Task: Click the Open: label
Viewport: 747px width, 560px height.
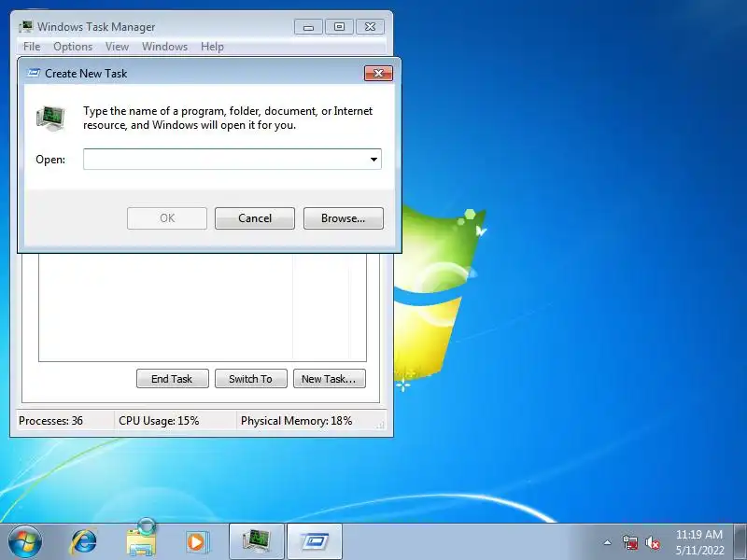Action: click(x=50, y=160)
